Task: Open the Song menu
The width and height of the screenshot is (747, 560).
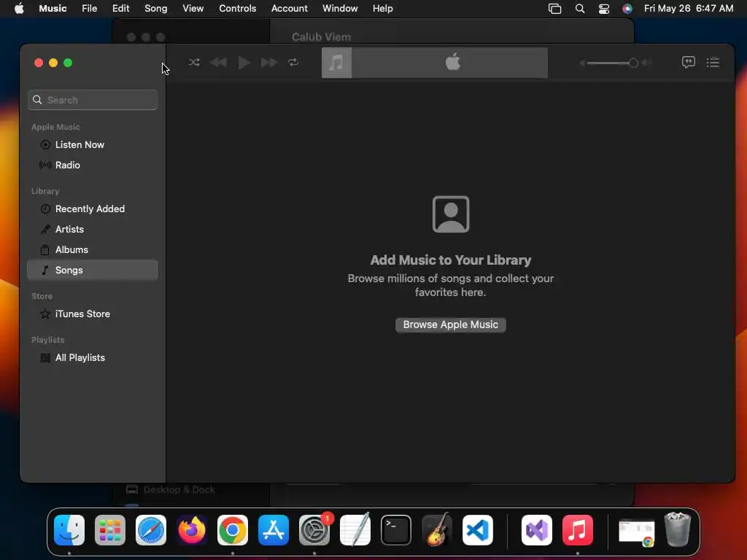Action: [x=156, y=9]
